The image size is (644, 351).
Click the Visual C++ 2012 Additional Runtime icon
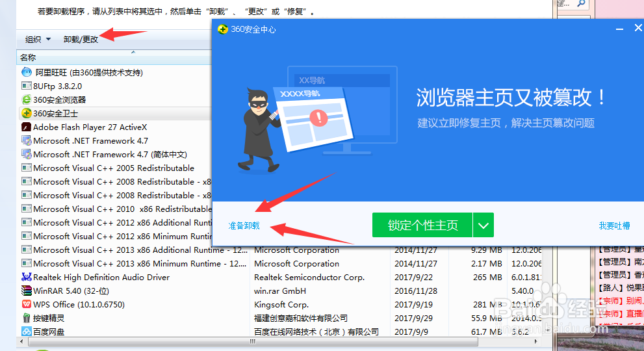(27, 222)
